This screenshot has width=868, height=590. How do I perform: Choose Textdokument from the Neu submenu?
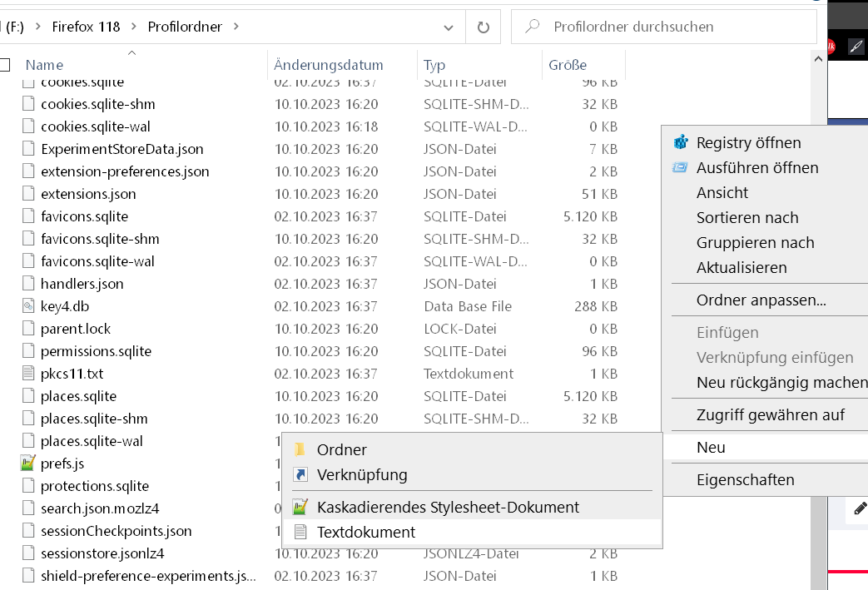click(365, 532)
